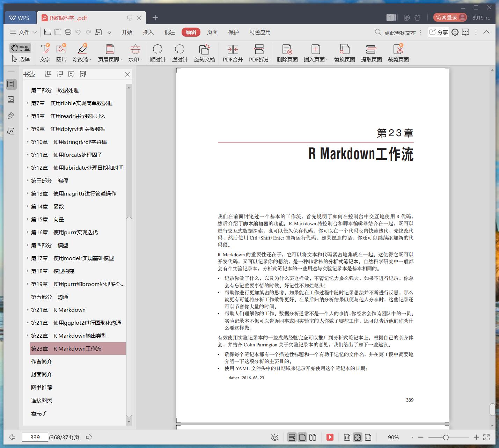The height and width of the screenshot is (448, 499).
Task: Delete page (删除页面)
Action: [x=287, y=53]
